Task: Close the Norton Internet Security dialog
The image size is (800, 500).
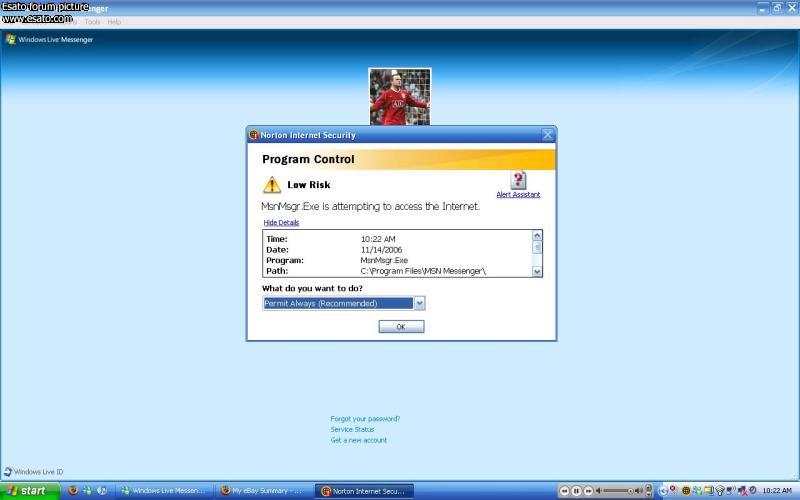Action: pos(547,135)
